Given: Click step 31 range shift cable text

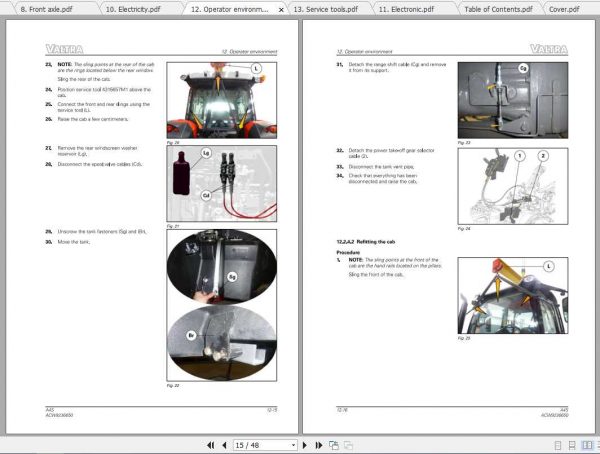Looking at the screenshot, I should click(x=397, y=67).
